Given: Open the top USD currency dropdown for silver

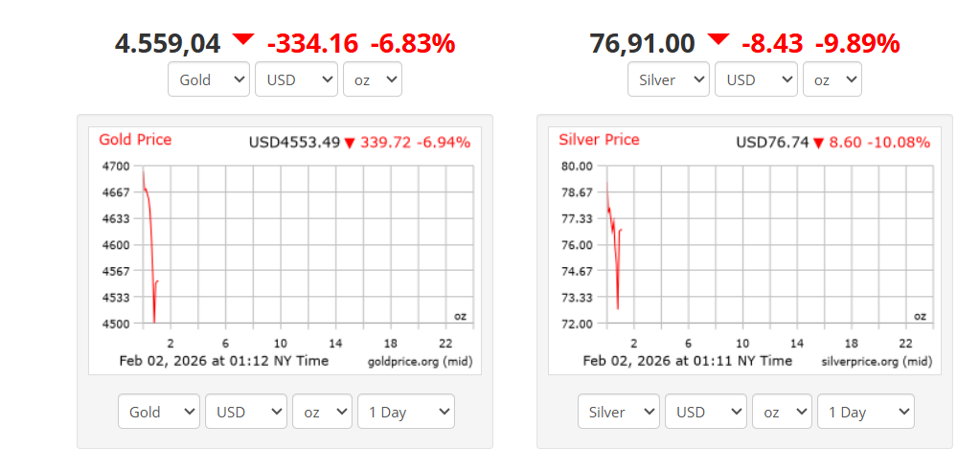Looking at the screenshot, I should pyautogui.click(x=756, y=79).
